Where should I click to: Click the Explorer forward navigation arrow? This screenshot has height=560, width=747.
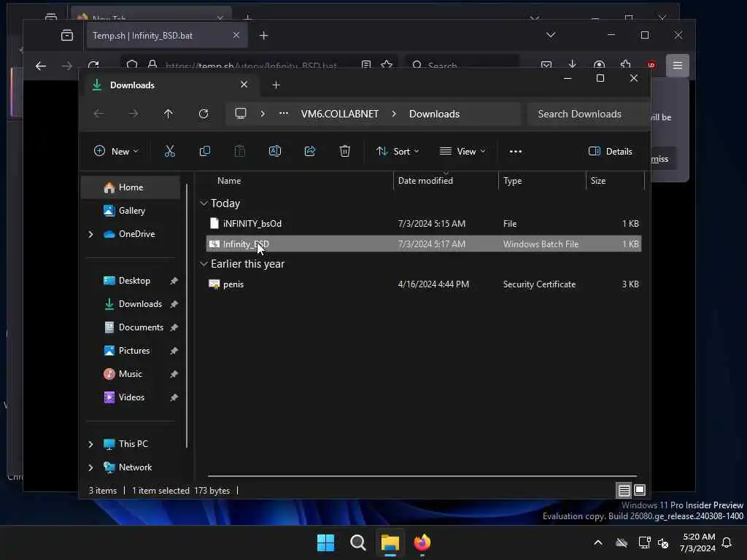pyautogui.click(x=133, y=114)
